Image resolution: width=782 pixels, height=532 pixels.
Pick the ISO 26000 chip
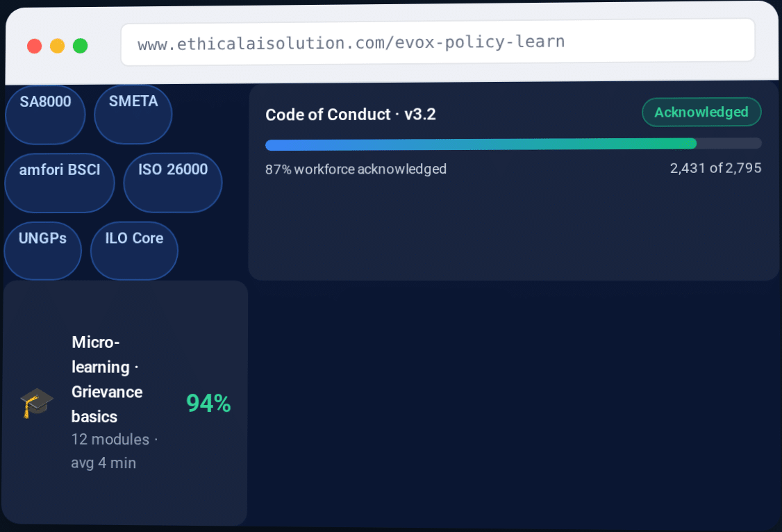pos(172,183)
